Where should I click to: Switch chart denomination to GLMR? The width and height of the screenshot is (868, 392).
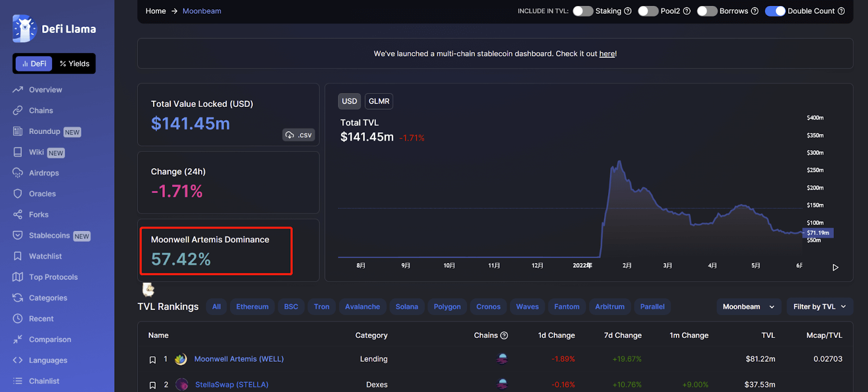click(379, 101)
